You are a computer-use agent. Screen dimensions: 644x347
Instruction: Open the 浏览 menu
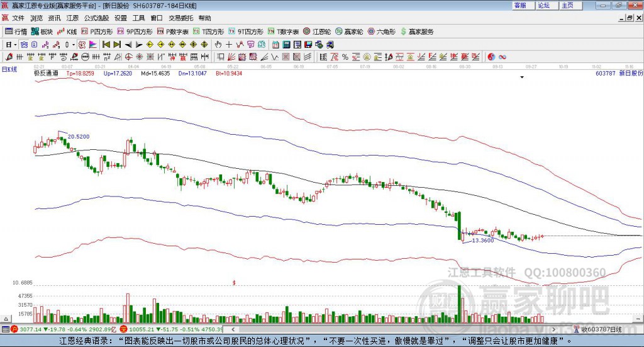pyautogui.click(x=36, y=18)
